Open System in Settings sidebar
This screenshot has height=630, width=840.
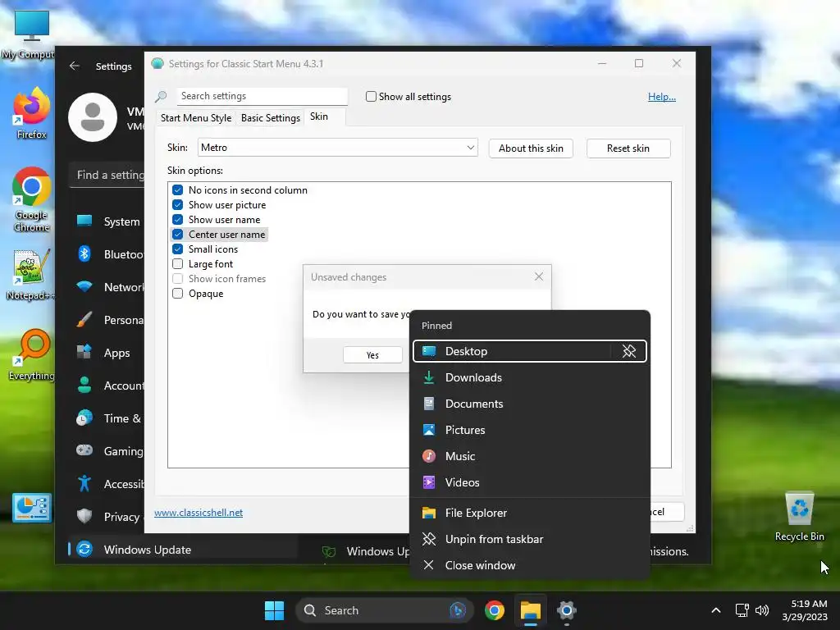click(107, 221)
